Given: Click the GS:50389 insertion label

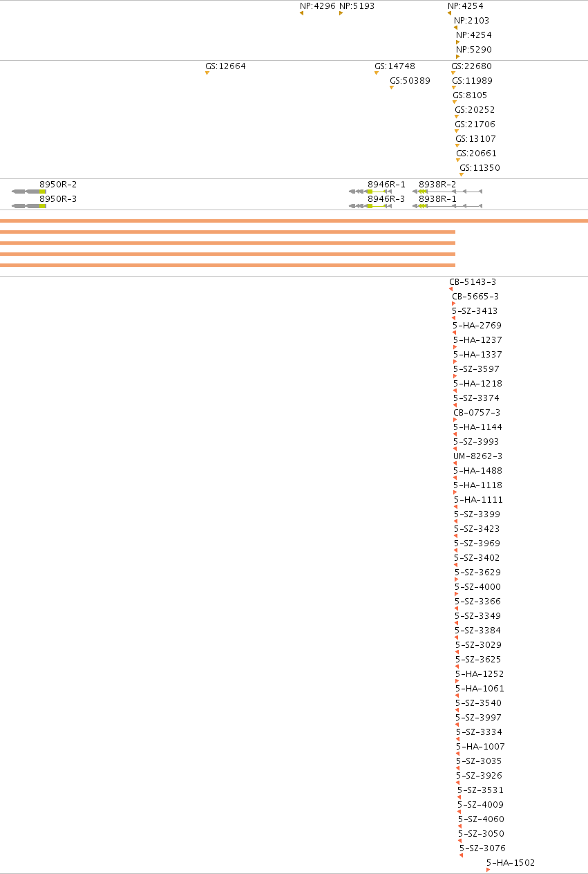Looking at the screenshot, I should click(410, 82).
